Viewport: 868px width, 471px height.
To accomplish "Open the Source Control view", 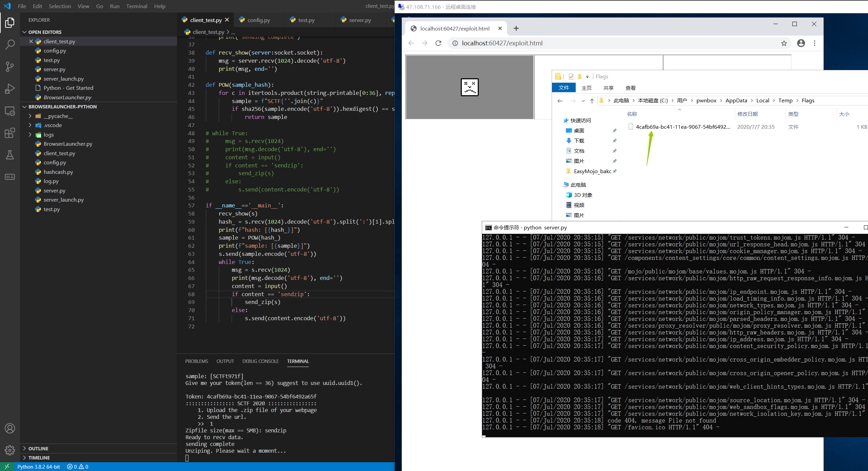I will (x=10, y=66).
